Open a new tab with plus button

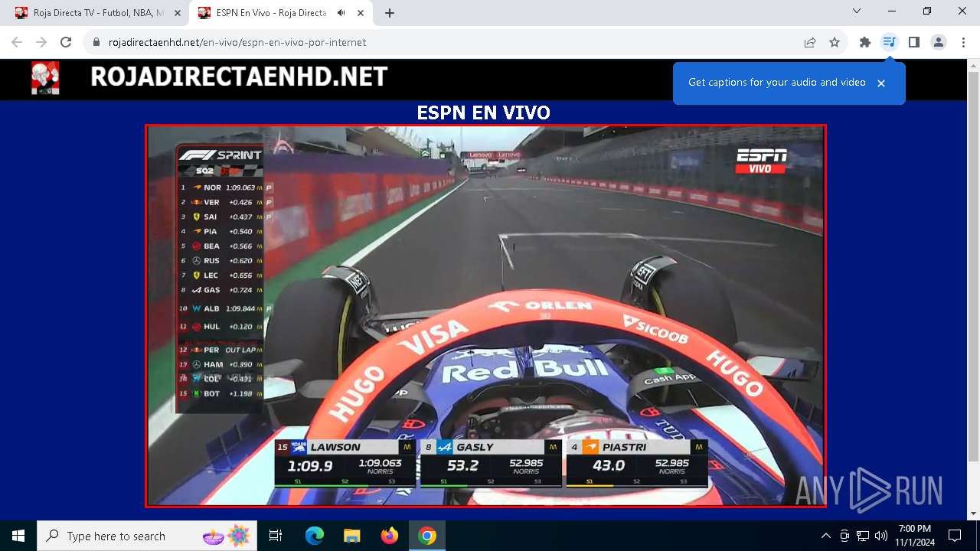pyautogui.click(x=390, y=13)
